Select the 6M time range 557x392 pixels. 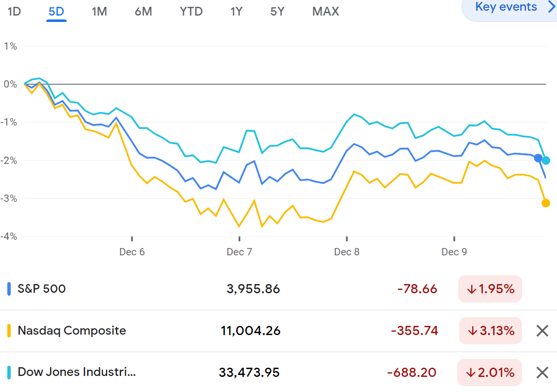click(143, 11)
